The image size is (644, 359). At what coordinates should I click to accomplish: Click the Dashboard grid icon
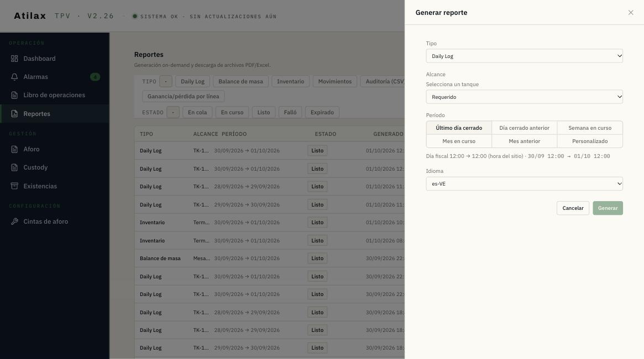[14, 59]
